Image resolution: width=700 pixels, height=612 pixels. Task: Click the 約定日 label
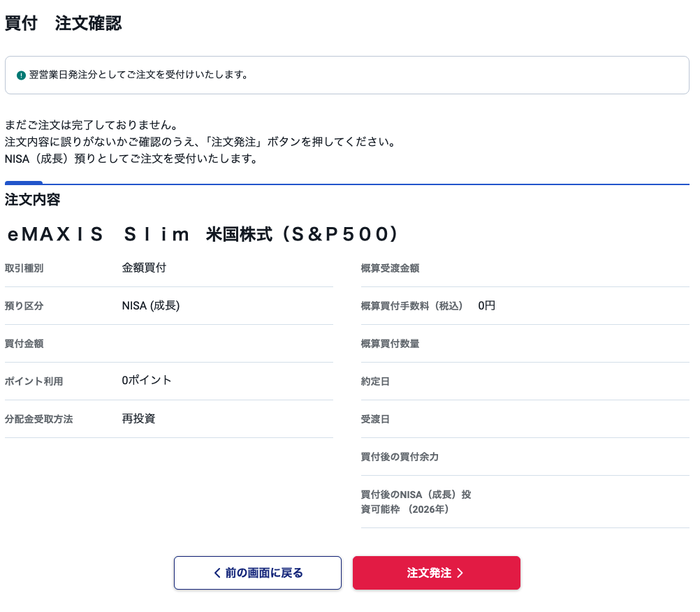375,381
